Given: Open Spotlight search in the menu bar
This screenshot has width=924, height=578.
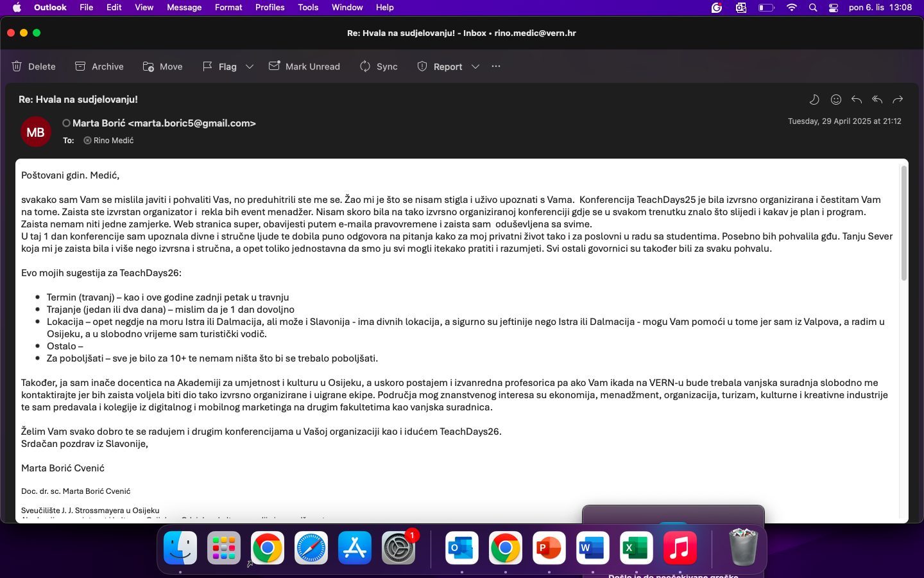Looking at the screenshot, I should [813, 8].
